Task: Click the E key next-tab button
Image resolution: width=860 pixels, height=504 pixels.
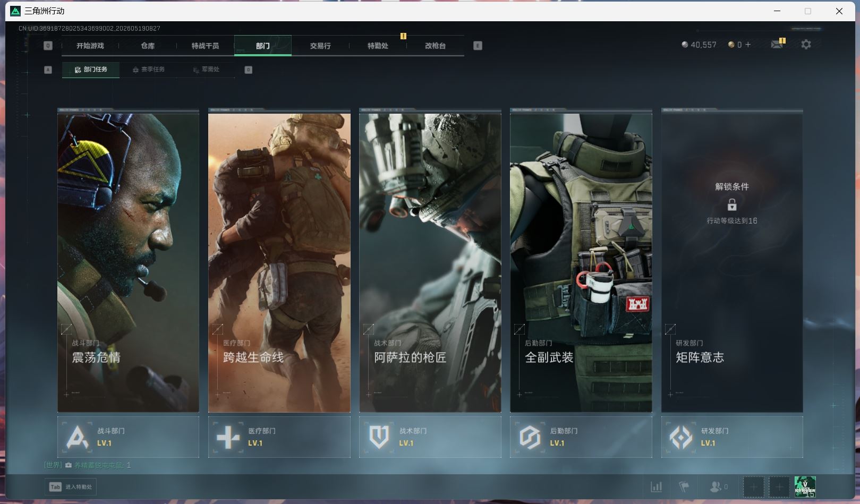Action: tap(478, 46)
